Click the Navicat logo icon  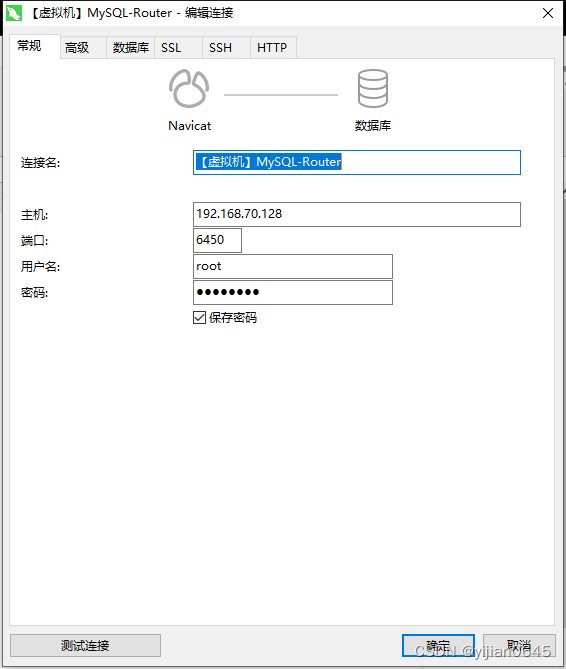(189, 88)
